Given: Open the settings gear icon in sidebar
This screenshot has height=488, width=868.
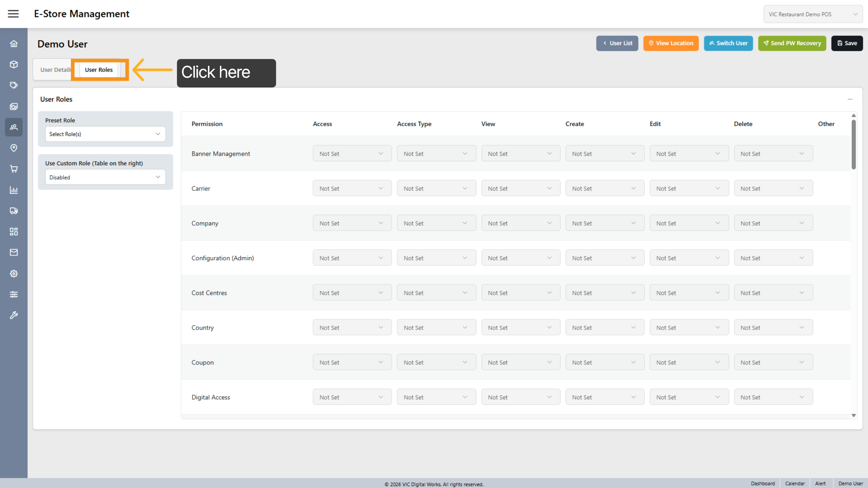Looking at the screenshot, I should coord(14,274).
